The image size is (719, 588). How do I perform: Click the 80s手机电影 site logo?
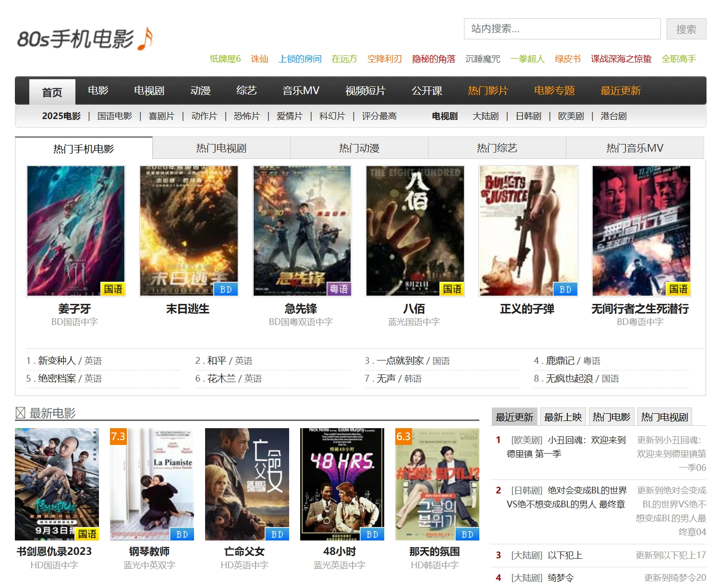(x=85, y=39)
